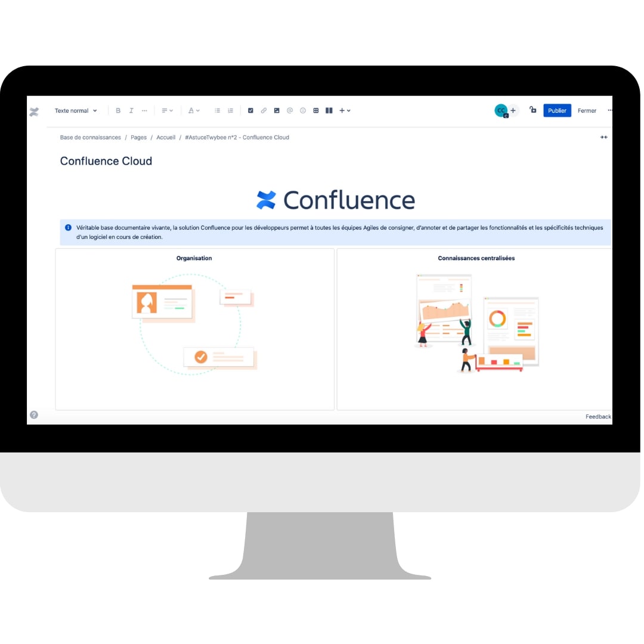Insert an image or file
Image resolution: width=644 pixels, height=644 pixels.
[277, 111]
